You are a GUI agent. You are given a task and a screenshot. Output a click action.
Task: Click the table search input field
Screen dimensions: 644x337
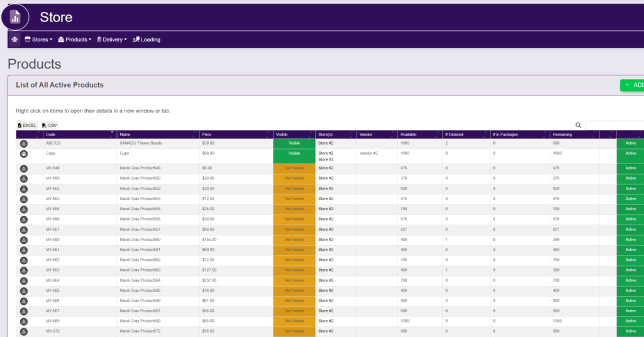614,126
